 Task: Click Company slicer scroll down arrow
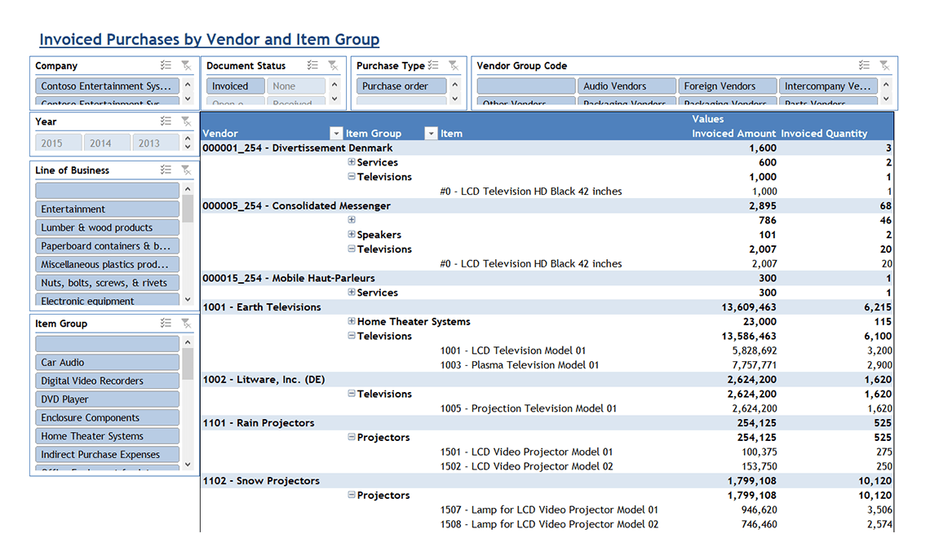[x=188, y=99]
